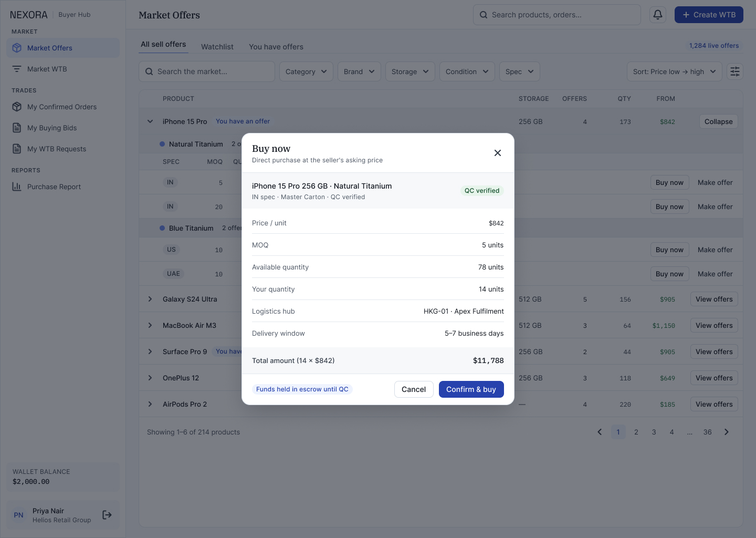Open notifications bell
The image size is (756, 538).
(658, 15)
